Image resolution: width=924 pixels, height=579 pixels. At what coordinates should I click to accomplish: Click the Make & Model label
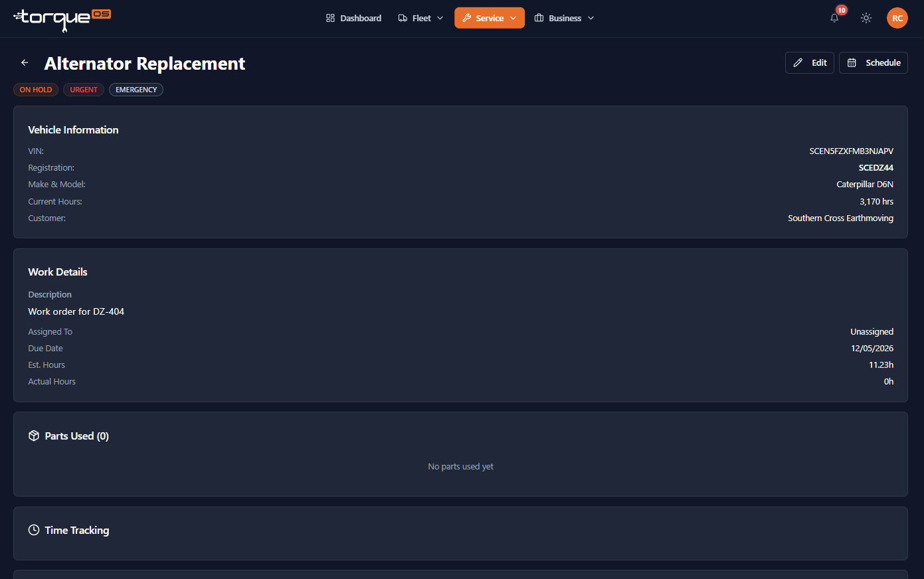click(56, 185)
